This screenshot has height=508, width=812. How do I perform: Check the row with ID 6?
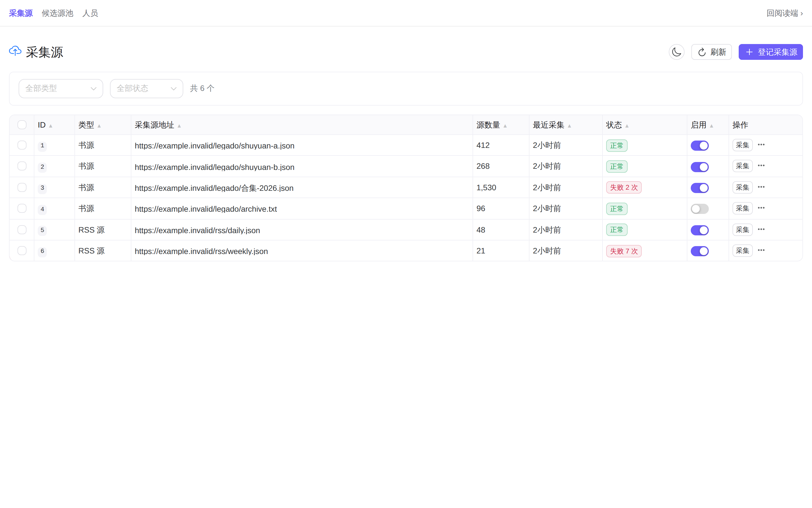(x=22, y=251)
